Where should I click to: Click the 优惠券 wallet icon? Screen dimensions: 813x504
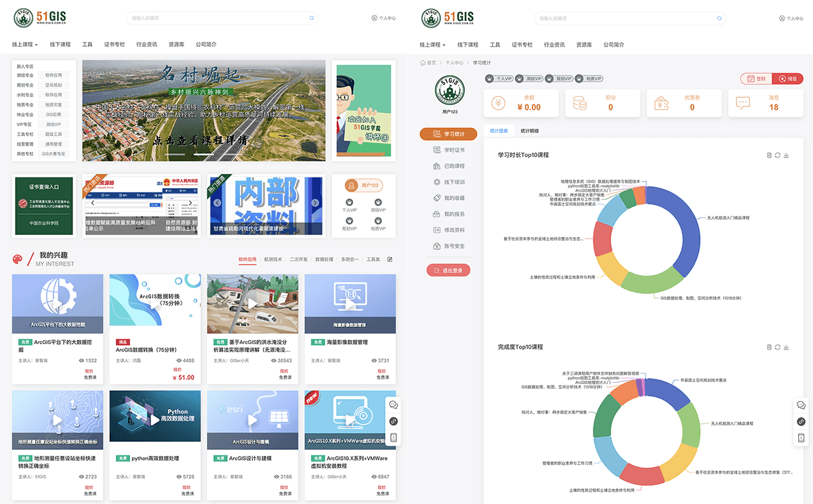[x=662, y=104]
